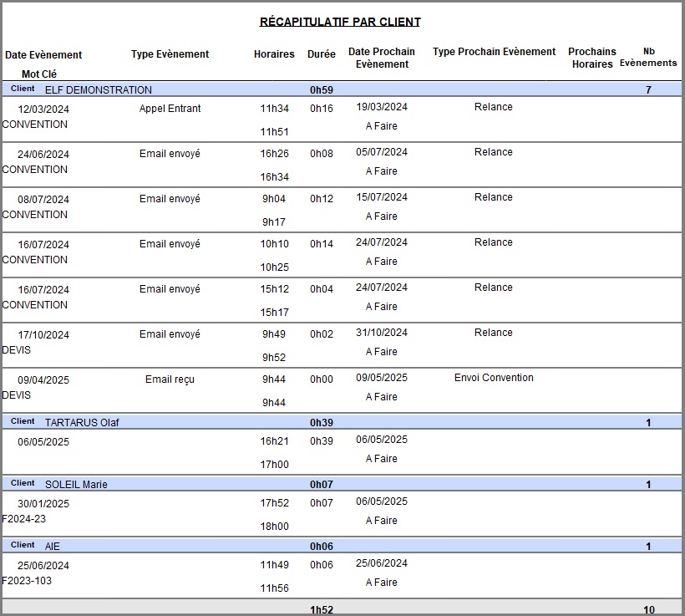The height and width of the screenshot is (616, 685).
Task: Click end time 18h00
Action: click(274, 527)
